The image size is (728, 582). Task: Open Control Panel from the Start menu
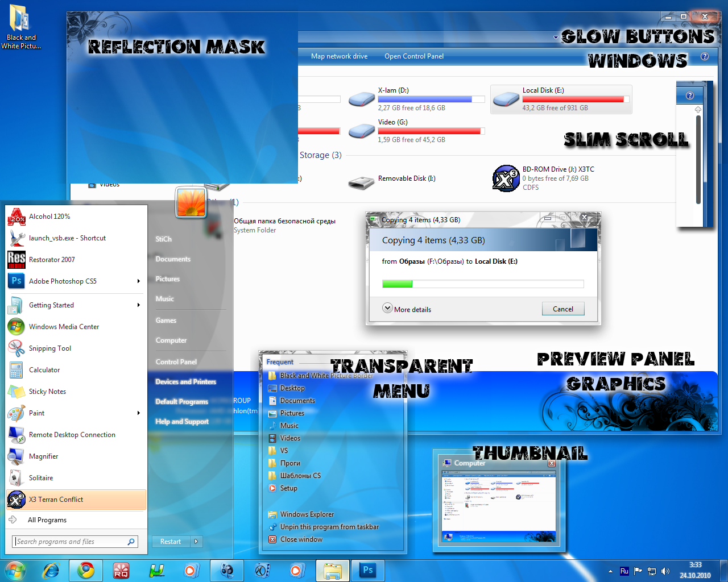pos(176,362)
